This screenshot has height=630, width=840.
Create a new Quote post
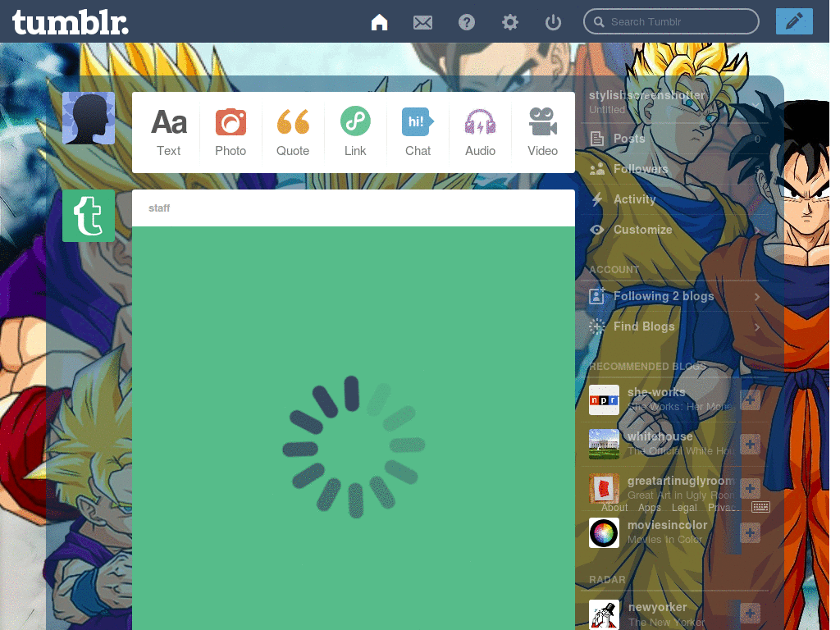pos(293,132)
